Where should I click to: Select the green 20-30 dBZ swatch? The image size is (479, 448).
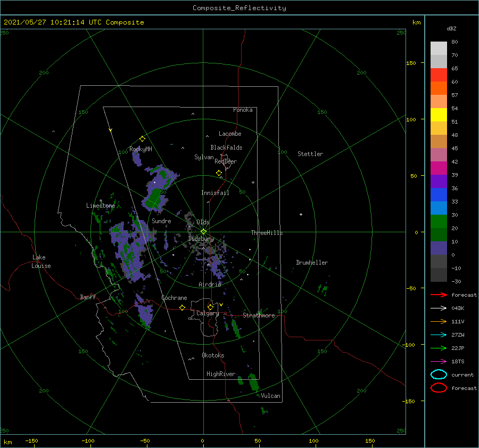click(x=439, y=221)
